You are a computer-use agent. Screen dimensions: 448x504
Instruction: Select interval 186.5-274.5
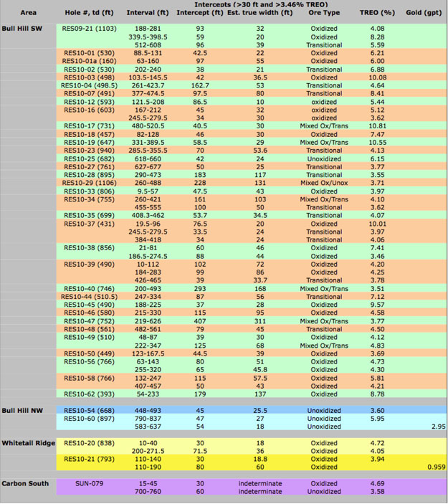click(x=148, y=257)
